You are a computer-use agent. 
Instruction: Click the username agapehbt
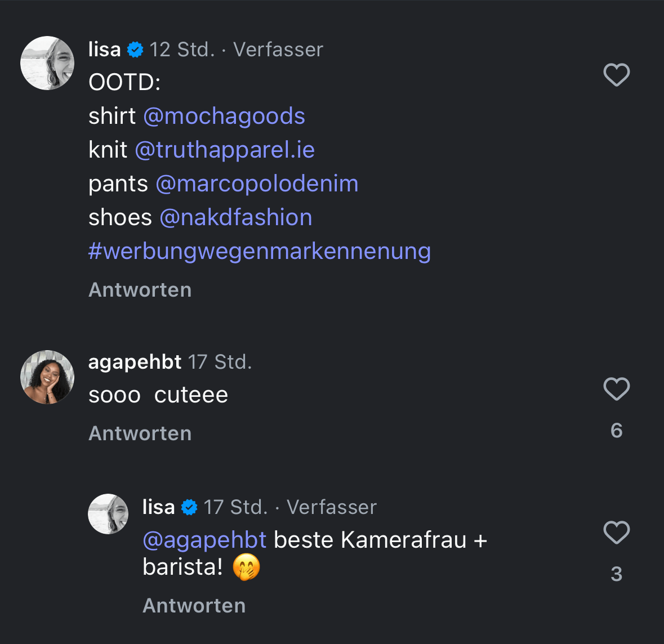(x=135, y=362)
